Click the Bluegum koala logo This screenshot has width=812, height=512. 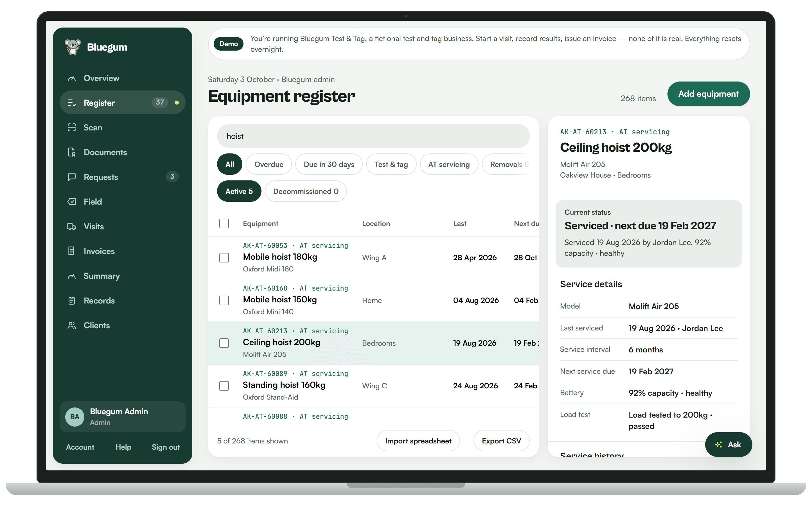pos(73,47)
